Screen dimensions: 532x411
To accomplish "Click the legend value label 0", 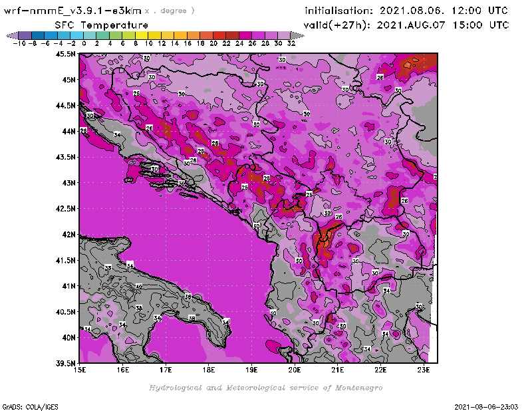I will tap(84, 44).
